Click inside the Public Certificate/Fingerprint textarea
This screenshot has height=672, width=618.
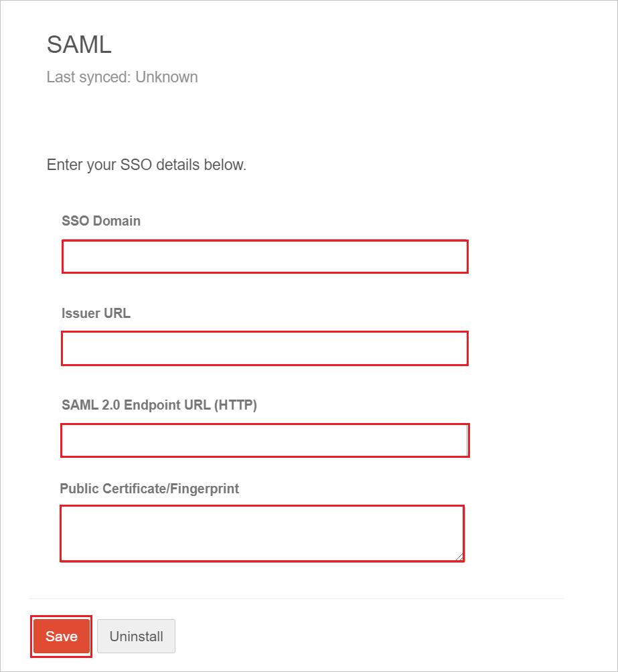point(262,533)
